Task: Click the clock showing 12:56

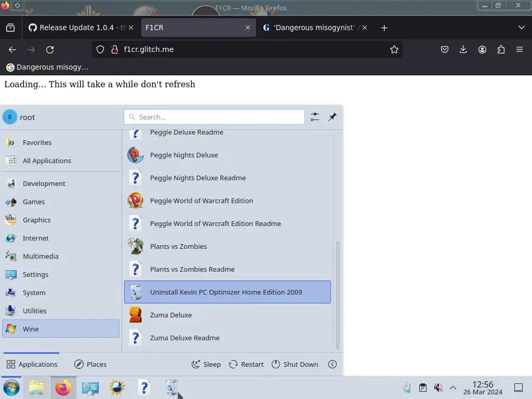Action: (483, 388)
